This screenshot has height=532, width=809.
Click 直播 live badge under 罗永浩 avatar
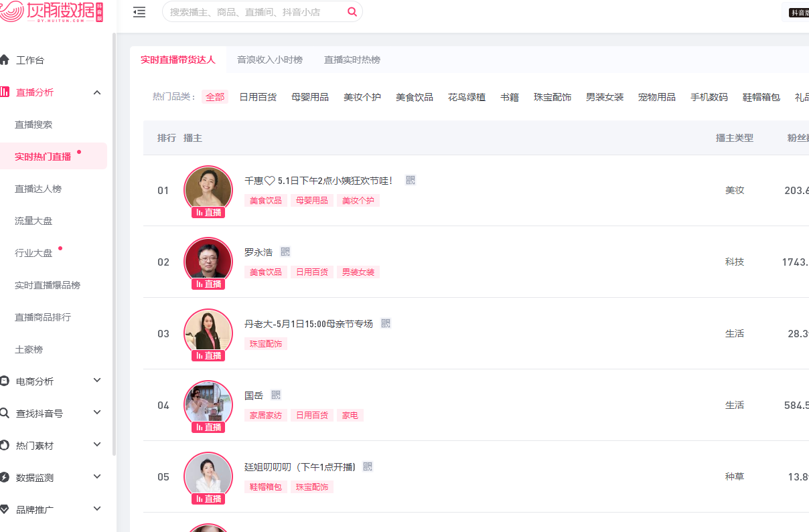[x=208, y=284]
